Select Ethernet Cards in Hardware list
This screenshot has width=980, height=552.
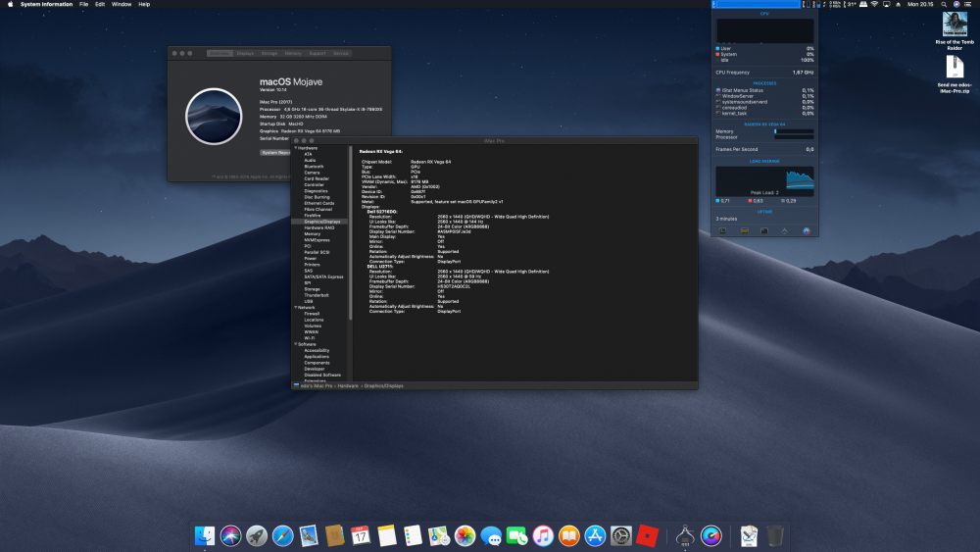tap(319, 203)
